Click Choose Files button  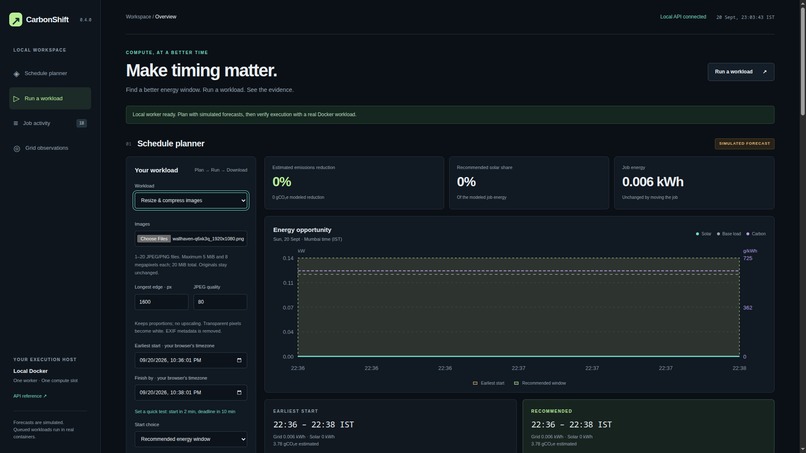[x=154, y=239]
